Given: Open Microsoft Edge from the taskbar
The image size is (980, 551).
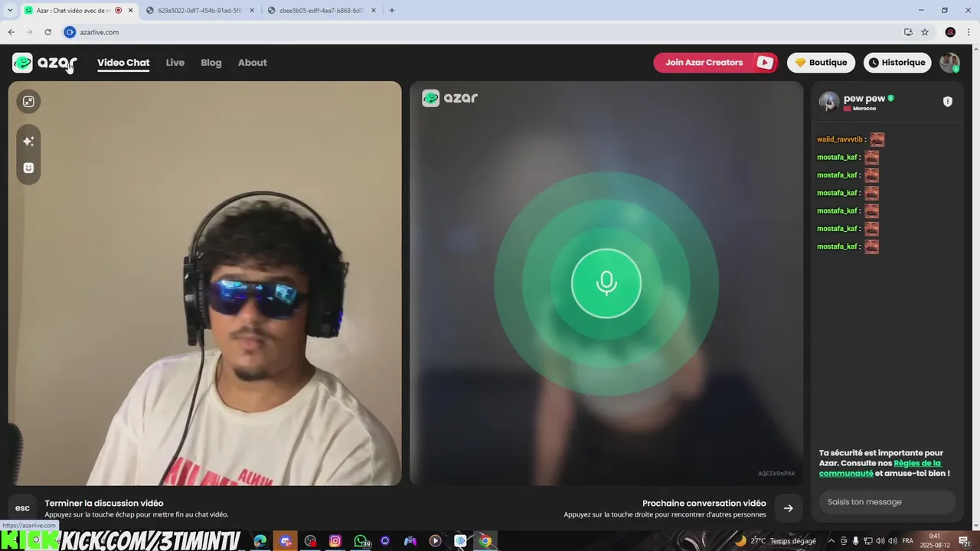Looking at the screenshot, I should tap(260, 541).
